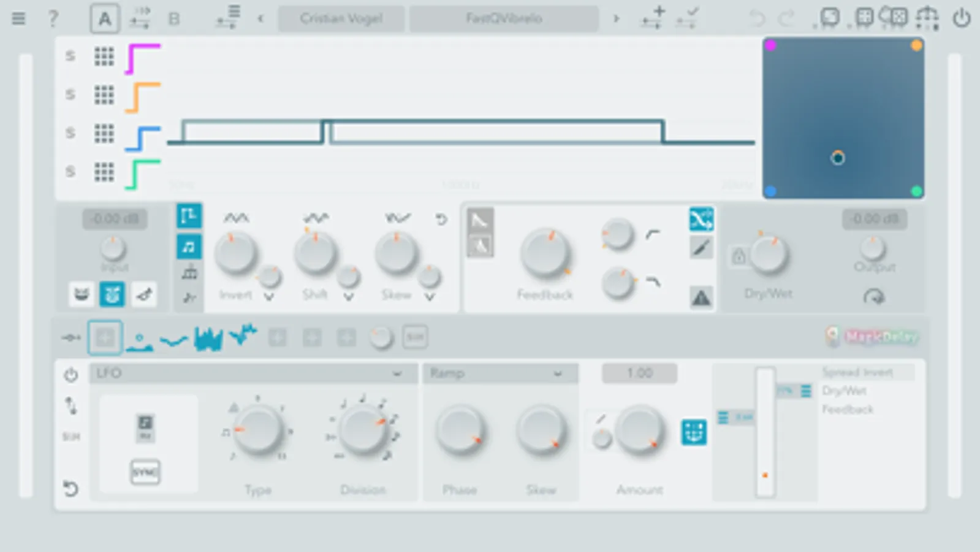The width and height of the screenshot is (980, 552).
Task: Click the output loop arrow icon
Action: (x=874, y=297)
